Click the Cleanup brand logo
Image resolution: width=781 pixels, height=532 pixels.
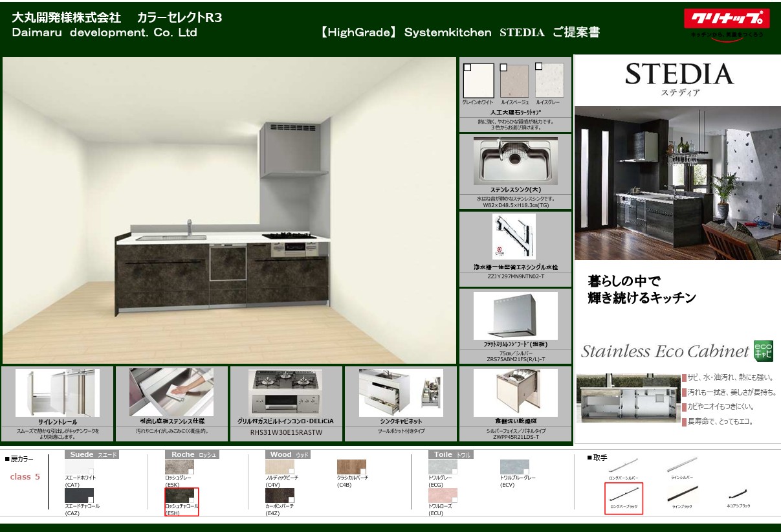tap(727, 19)
